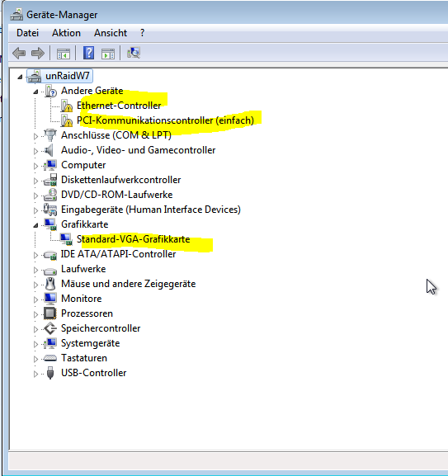Toggle the console tree pane toolbar icon
The height and width of the screenshot is (476, 448).
[x=64, y=54]
